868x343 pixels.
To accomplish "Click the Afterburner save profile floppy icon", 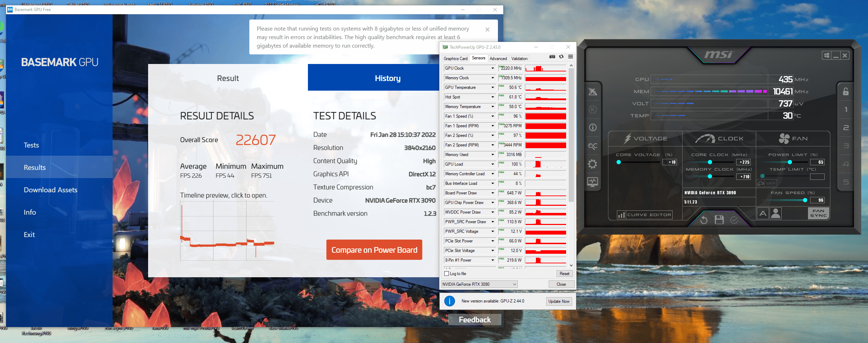I will point(719,220).
